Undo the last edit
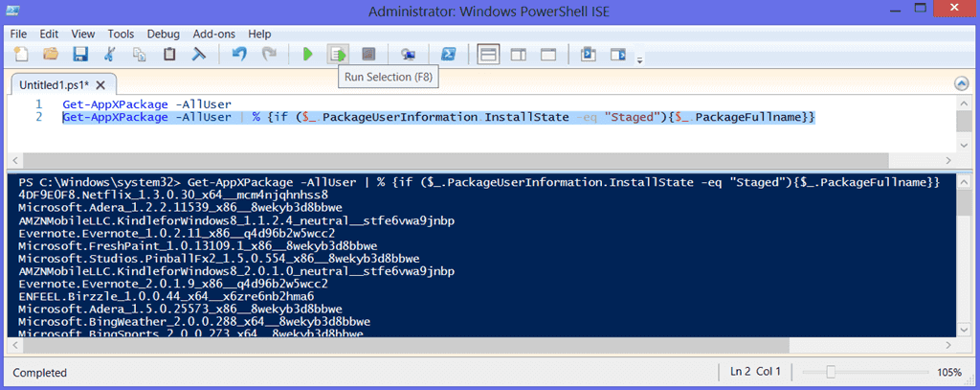 [x=238, y=55]
